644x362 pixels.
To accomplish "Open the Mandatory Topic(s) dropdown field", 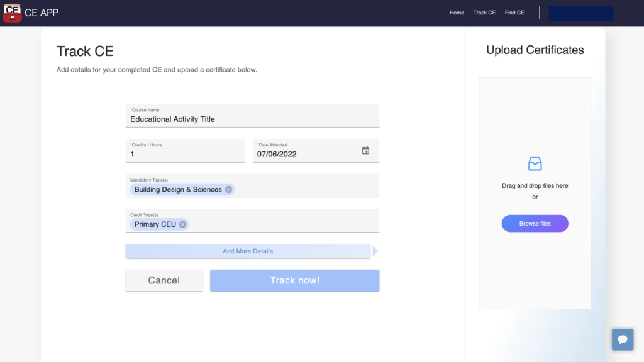I will point(252,186).
